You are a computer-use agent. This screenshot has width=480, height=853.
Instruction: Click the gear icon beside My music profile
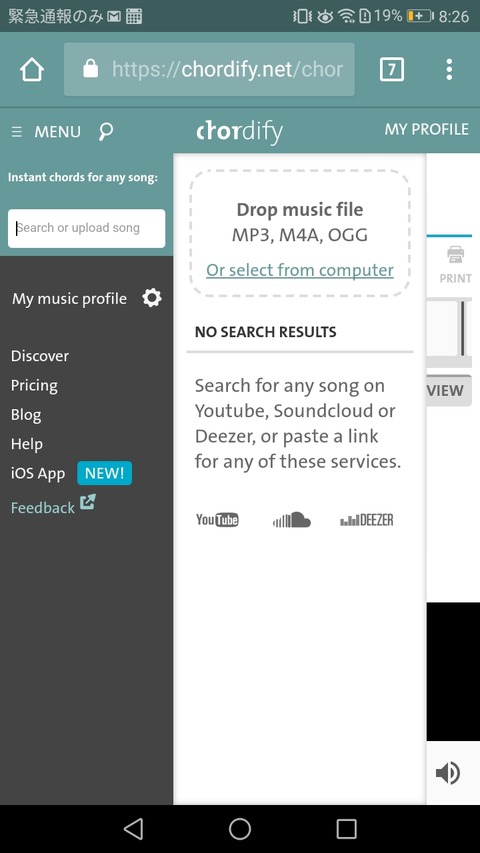pyautogui.click(x=152, y=298)
